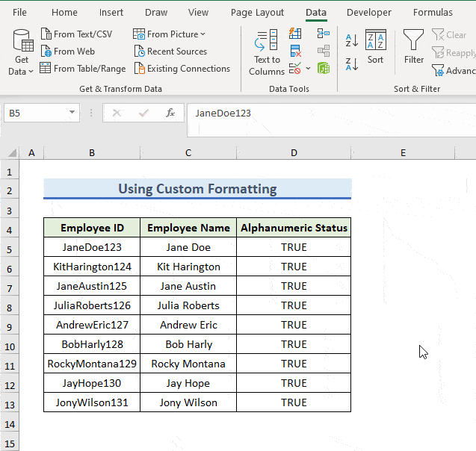This screenshot has height=451, width=476.
Task: Select column C header
Action: [188, 153]
